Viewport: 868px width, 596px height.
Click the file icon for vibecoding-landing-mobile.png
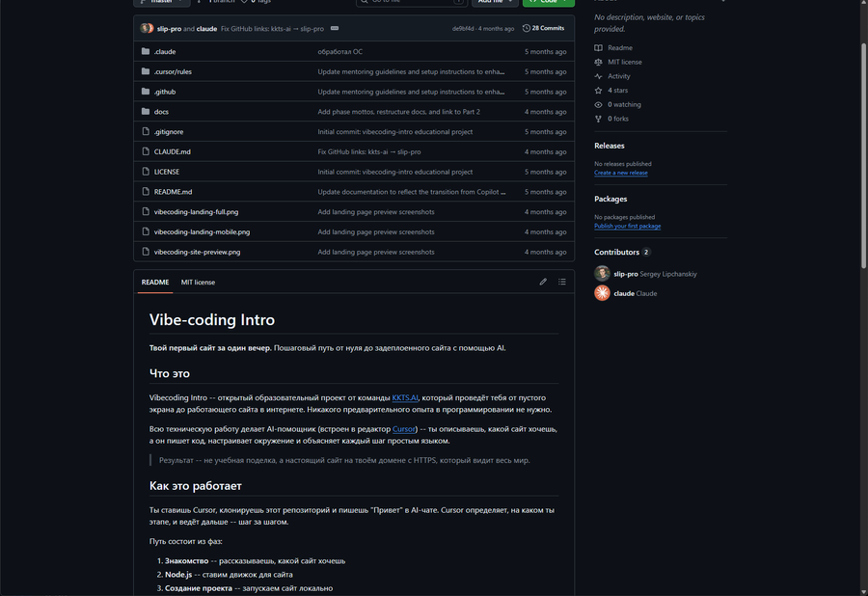[146, 231]
